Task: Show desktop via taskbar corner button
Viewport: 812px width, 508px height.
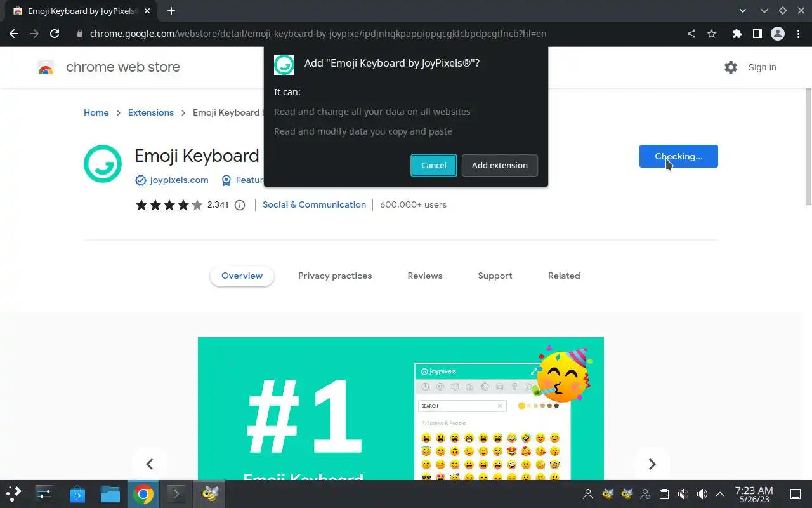Action: click(x=796, y=494)
